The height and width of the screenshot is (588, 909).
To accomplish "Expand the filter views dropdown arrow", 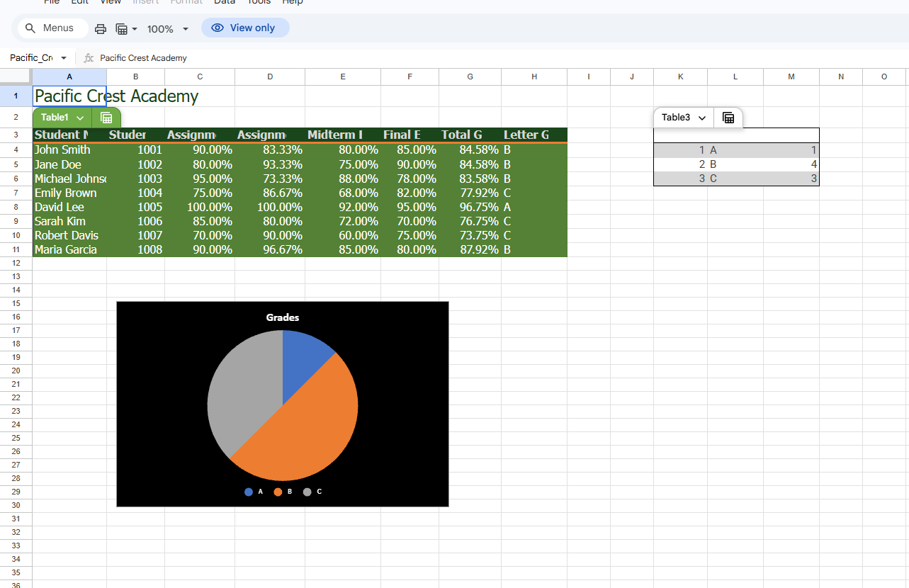I will coord(135,29).
